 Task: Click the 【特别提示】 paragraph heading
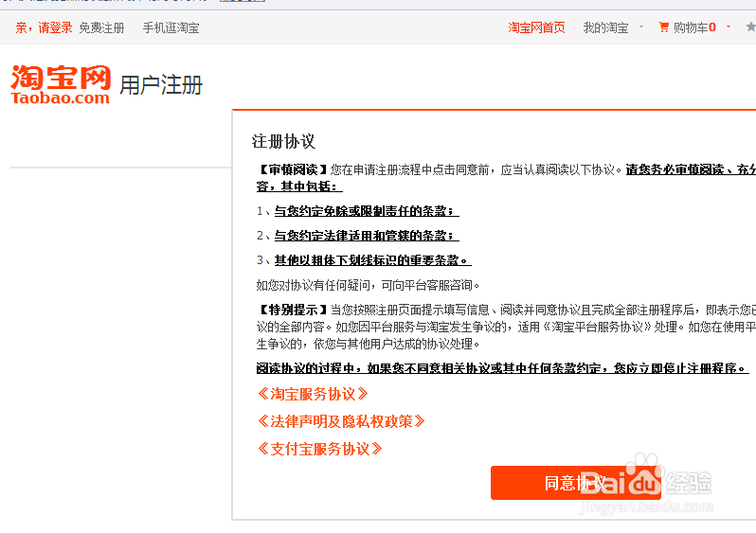click(x=293, y=310)
